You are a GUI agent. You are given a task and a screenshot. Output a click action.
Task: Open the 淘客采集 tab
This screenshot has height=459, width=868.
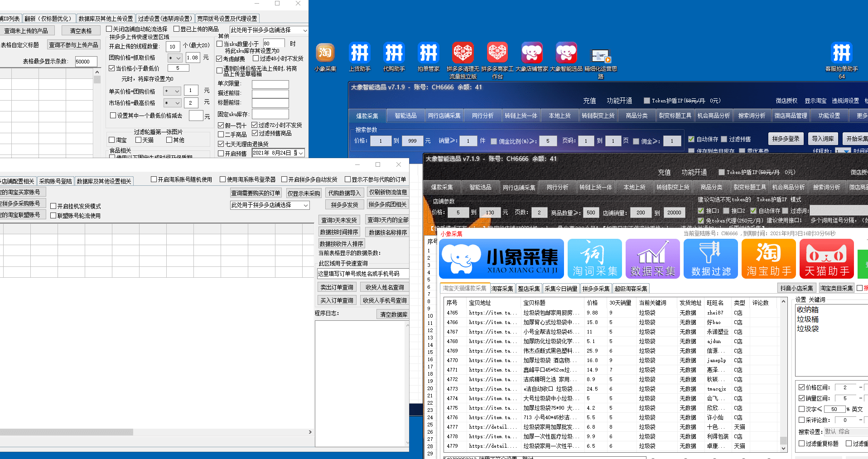(502, 289)
